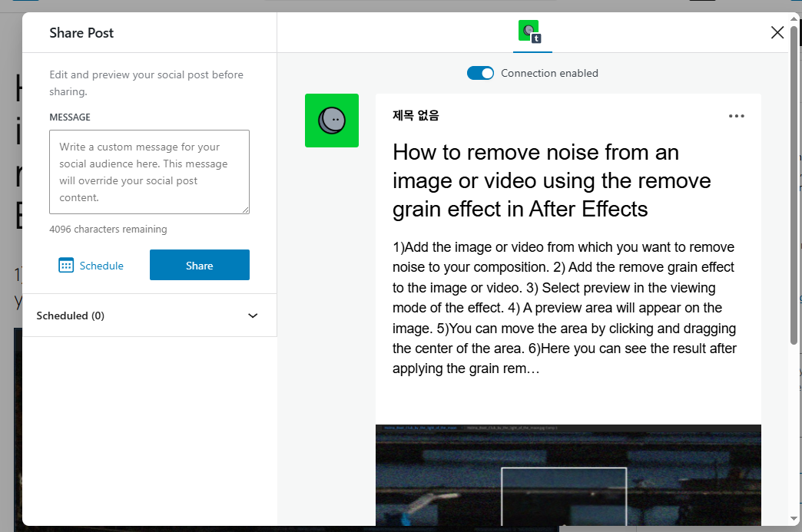Expand the Scheduled (0) section
Viewport: 802px width, 532px height.
click(149, 316)
